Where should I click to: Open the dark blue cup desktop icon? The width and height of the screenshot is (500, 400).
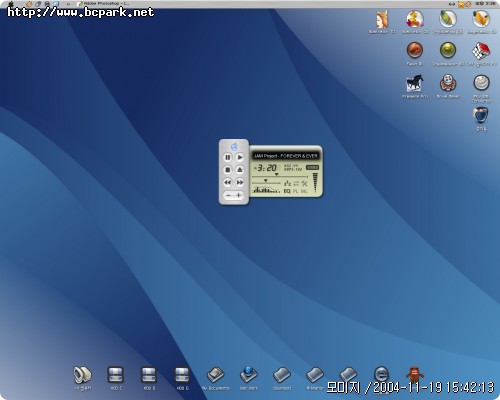(482, 119)
